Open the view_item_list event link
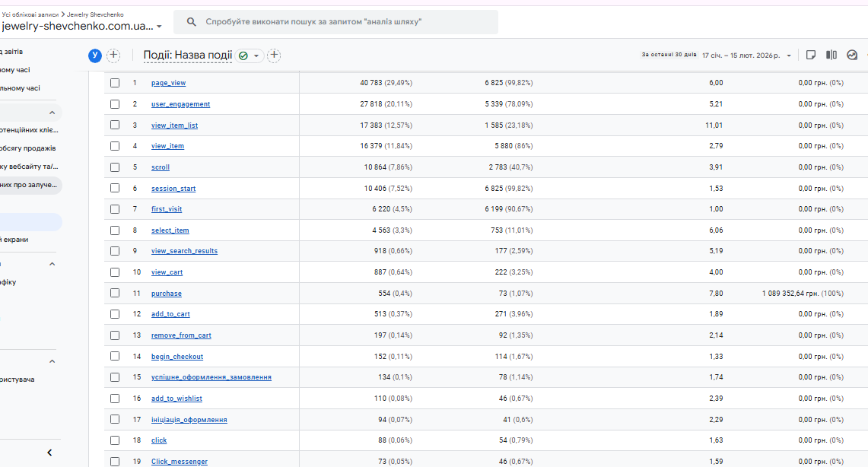Image resolution: width=868 pixels, height=467 pixels. [x=174, y=125]
